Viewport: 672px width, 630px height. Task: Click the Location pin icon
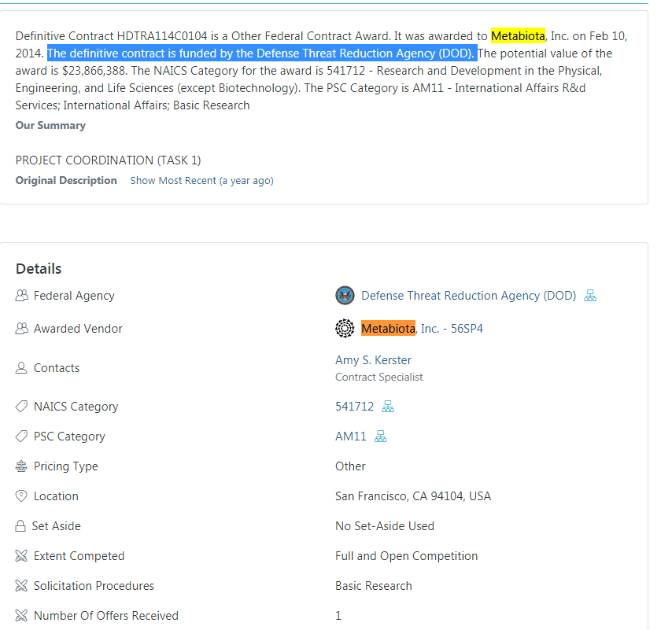coord(21,496)
